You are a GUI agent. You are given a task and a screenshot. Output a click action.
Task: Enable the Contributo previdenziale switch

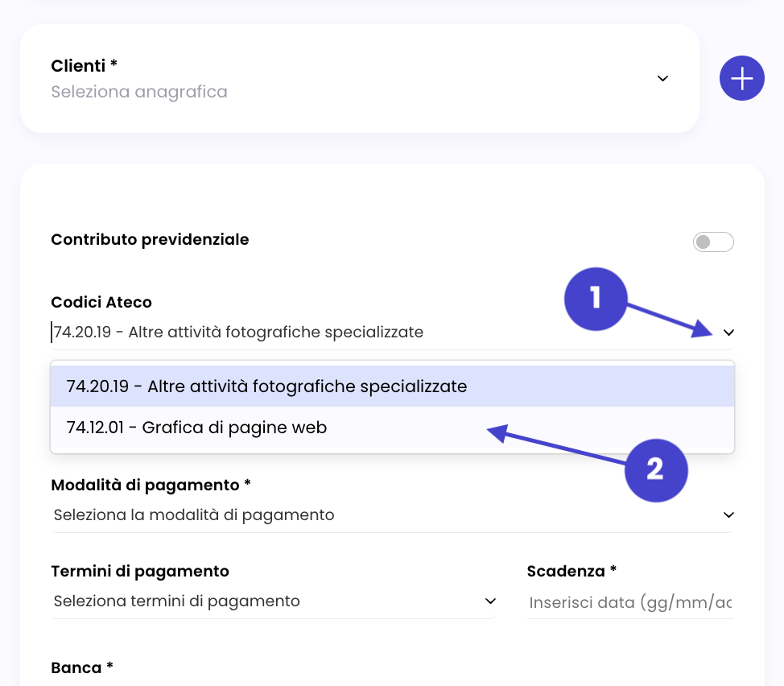[713, 242]
